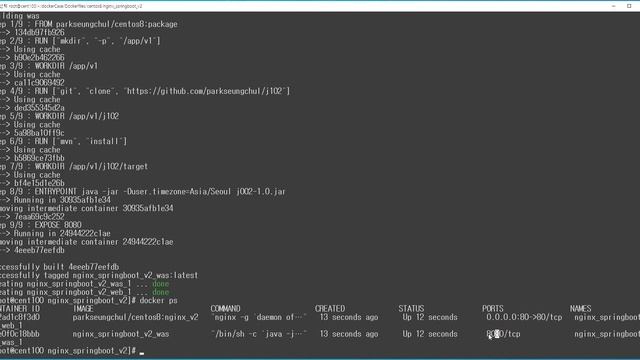Viewport: 640px width, 360px height.
Task: Select the github.com/parkseungchul/j102 URL text
Action: coord(205,91)
